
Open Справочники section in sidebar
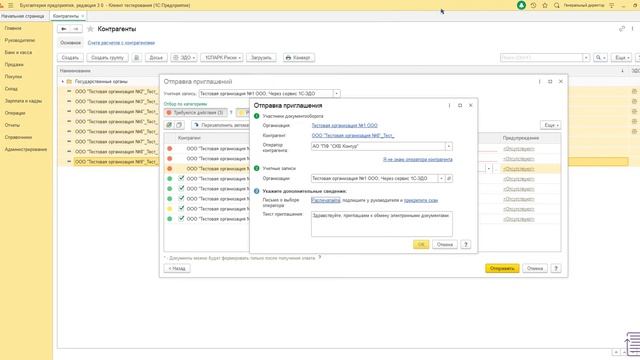pyautogui.click(x=18, y=137)
